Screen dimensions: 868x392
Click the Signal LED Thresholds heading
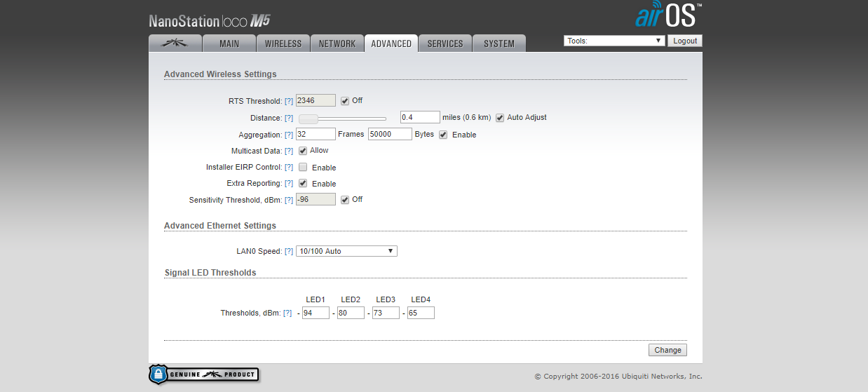[x=210, y=272]
